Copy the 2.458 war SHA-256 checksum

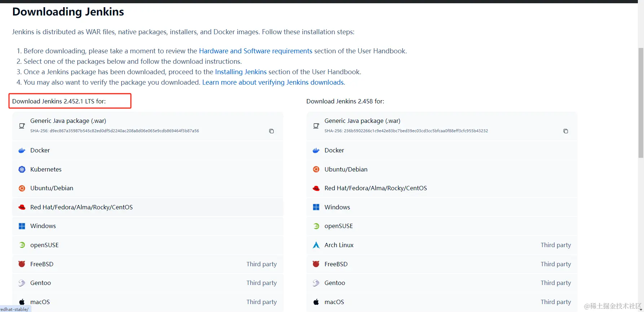[566, 131]
